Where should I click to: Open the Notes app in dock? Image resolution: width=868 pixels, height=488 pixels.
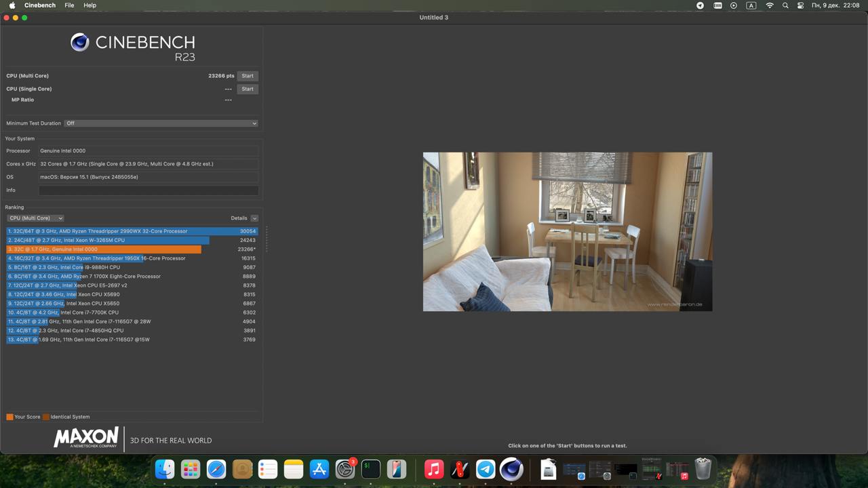294,469
